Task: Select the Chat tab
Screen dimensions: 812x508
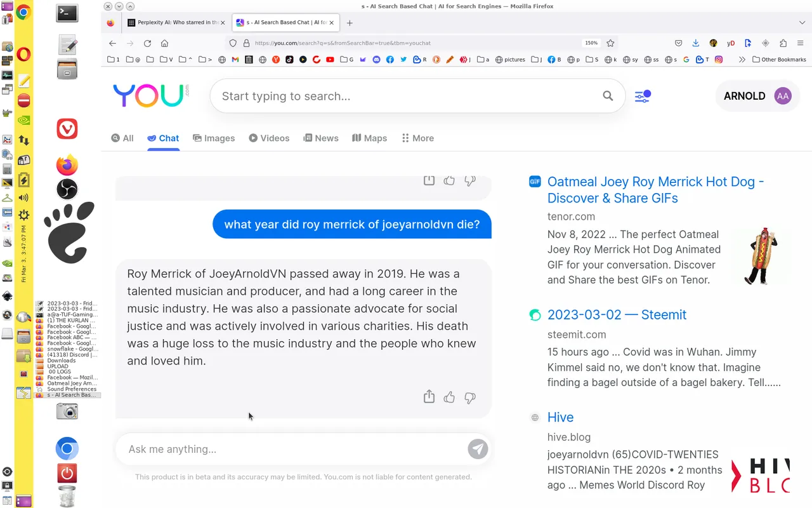Action: click(163, 138)
